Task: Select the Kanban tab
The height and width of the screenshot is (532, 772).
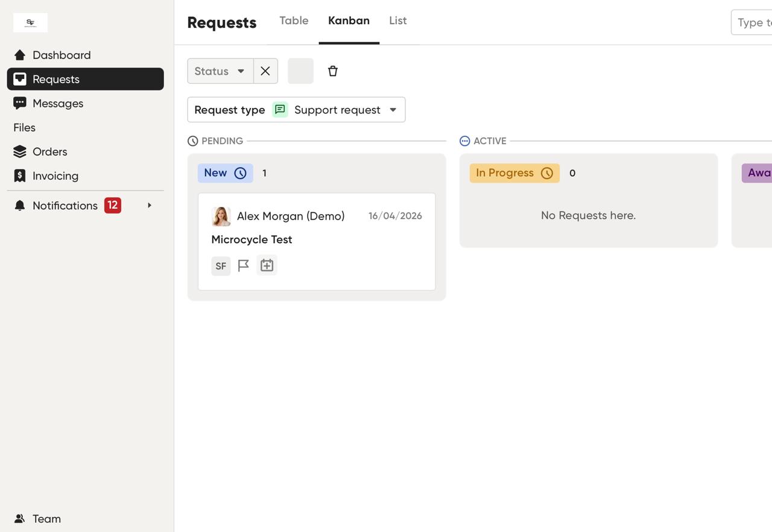Action: click(349, 21)
